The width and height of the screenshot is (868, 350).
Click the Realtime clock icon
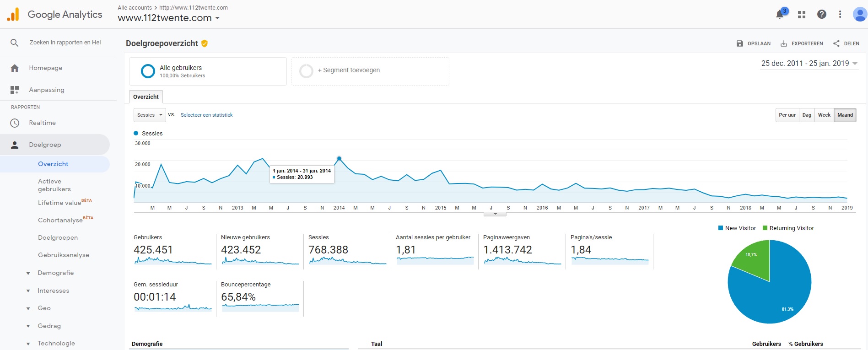click(x=15, y=123)
